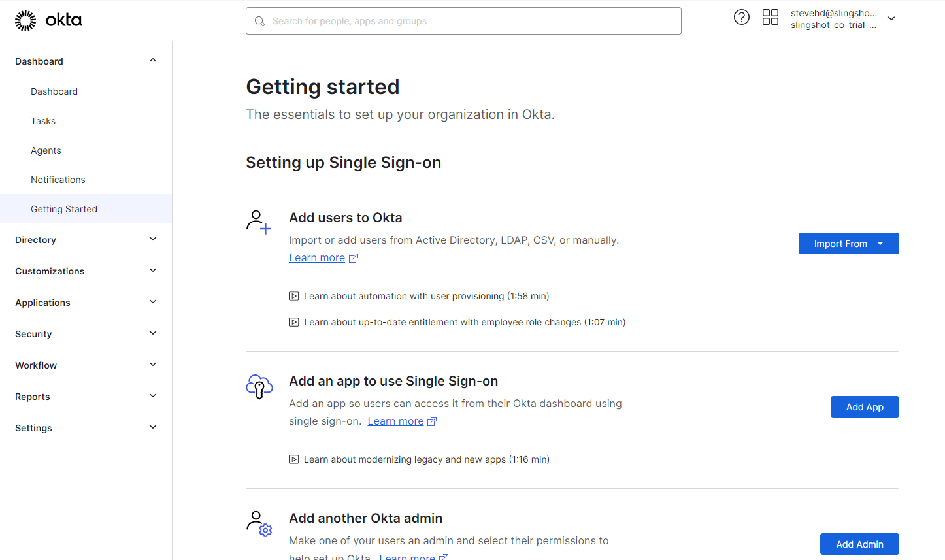The height and width of the screenshot is (560, 945).
Task: Click the Okta logo icon
Action: tap(25, 21)
